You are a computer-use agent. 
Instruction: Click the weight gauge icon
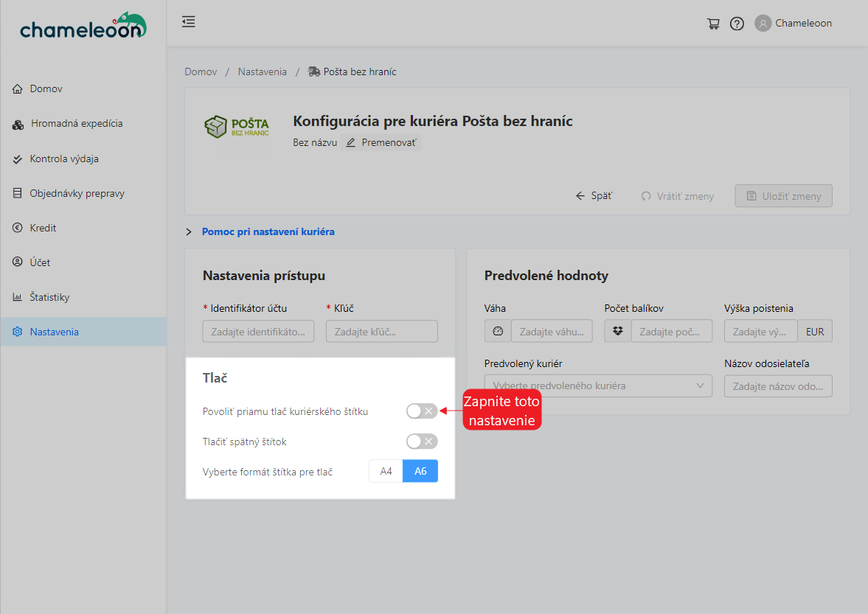[x=498, y=332]
